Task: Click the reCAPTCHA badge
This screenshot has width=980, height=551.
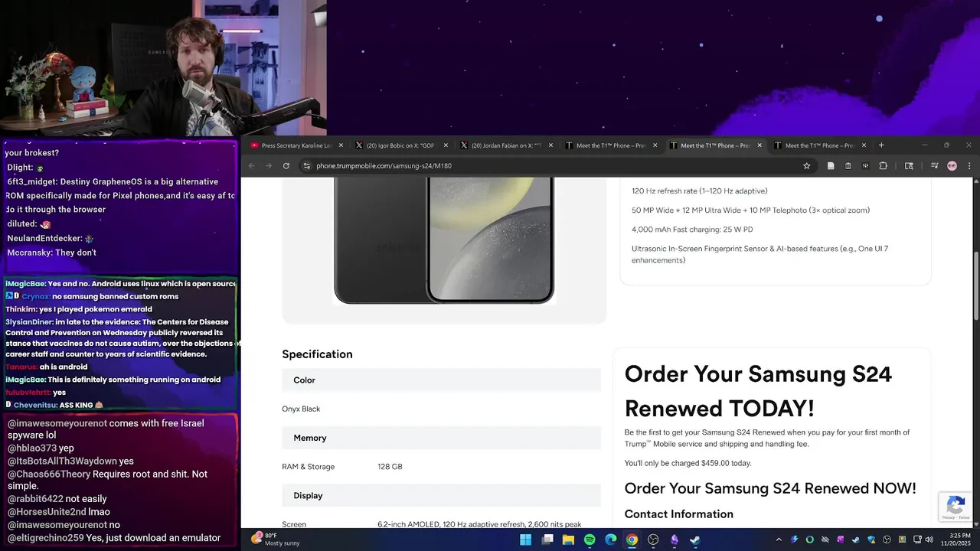Action: coord(955,507)
